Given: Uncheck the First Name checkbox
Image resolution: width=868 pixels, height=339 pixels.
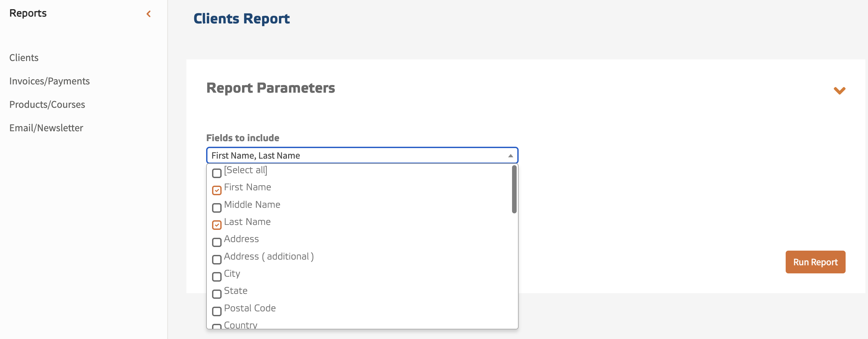Looking at the screenshot, I should click(x=217, y=191).
